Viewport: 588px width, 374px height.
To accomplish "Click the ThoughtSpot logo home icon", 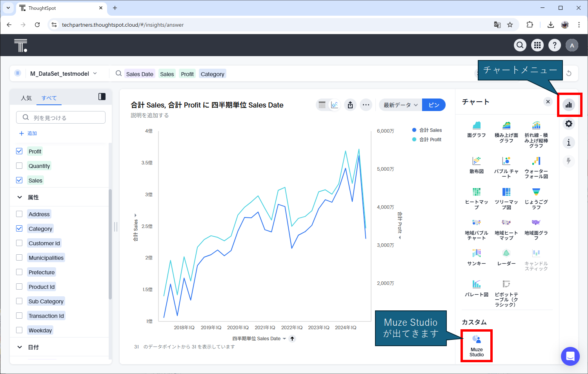I will pyautogui.click(x=20, y=46).
